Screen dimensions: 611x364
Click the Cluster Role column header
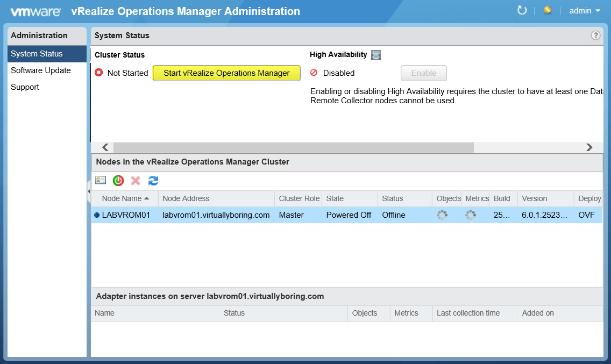298,199
